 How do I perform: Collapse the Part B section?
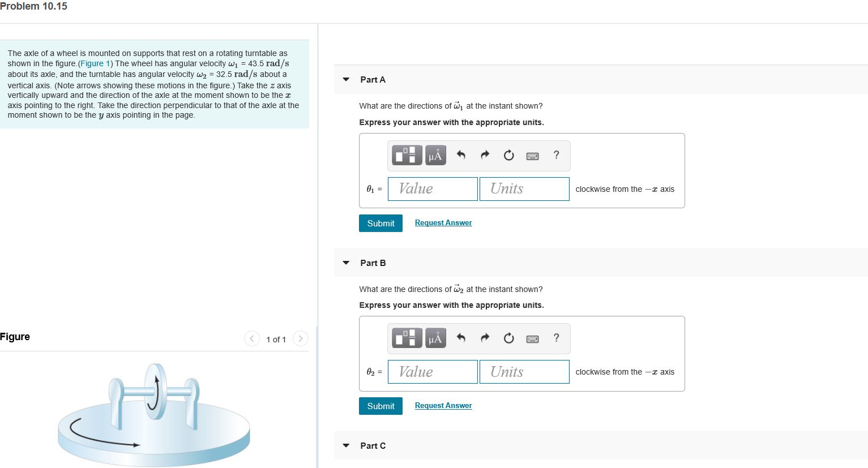tap(346, 263)
